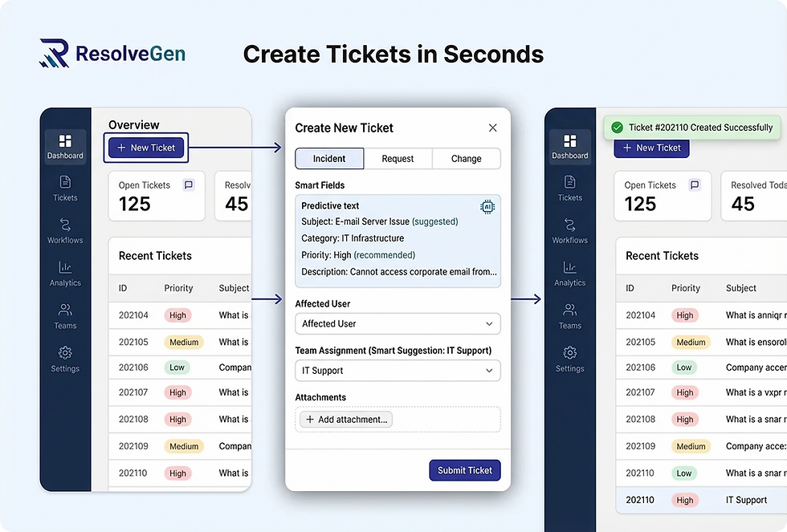Click Add attachment button
Screen dimensions: 787x532
coord(346,420)
